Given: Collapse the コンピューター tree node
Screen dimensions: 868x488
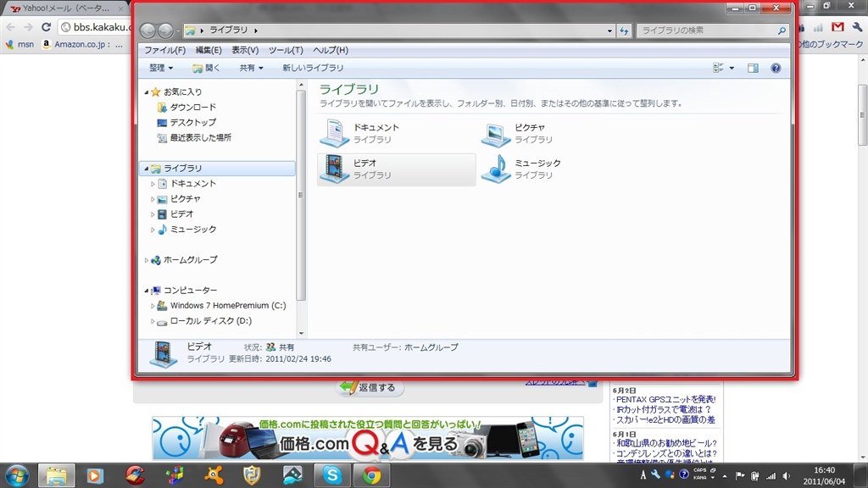Looking at the screenshot, I should pos(146,291).
